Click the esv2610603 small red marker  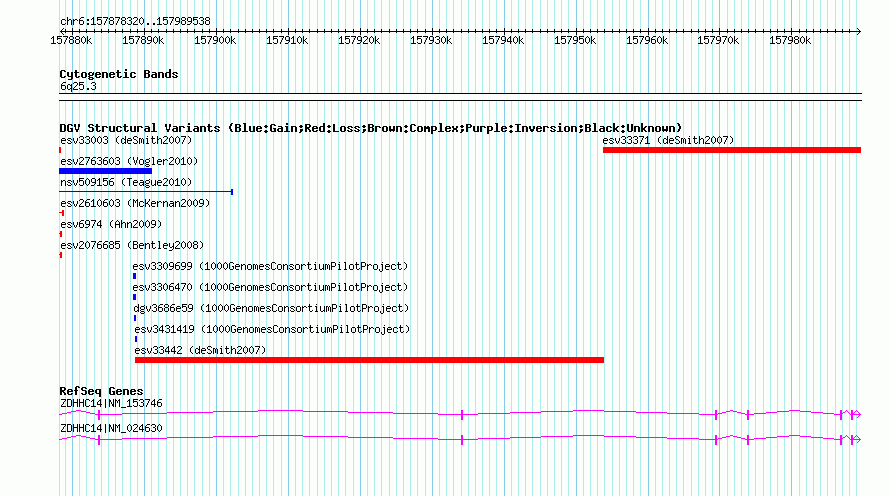(x=62, y=213)
